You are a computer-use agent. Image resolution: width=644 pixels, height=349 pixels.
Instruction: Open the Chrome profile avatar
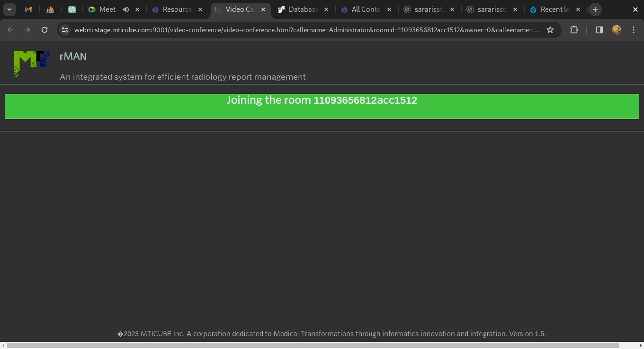point(616,30)
